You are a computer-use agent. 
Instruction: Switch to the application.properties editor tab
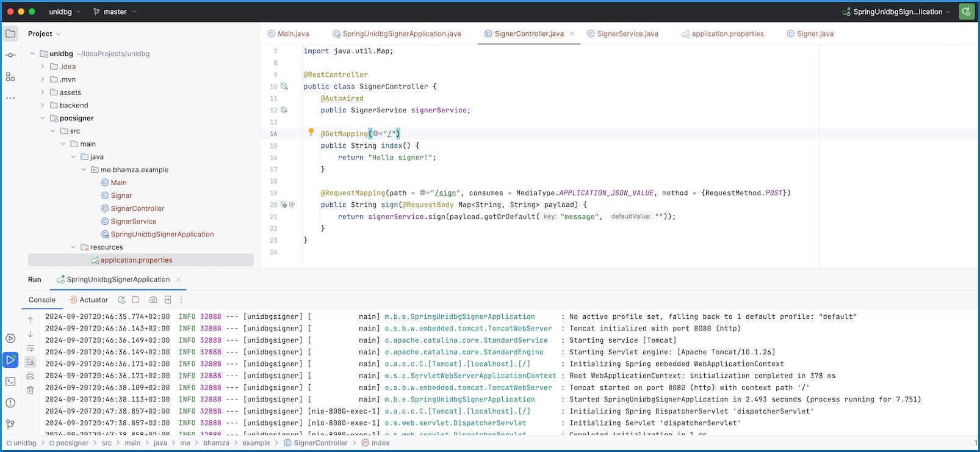722,34
